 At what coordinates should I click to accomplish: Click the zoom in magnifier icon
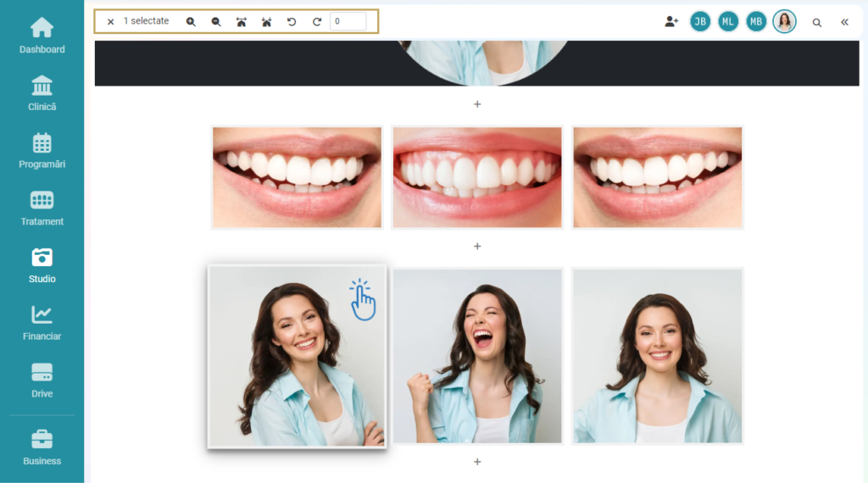(191, 22)
